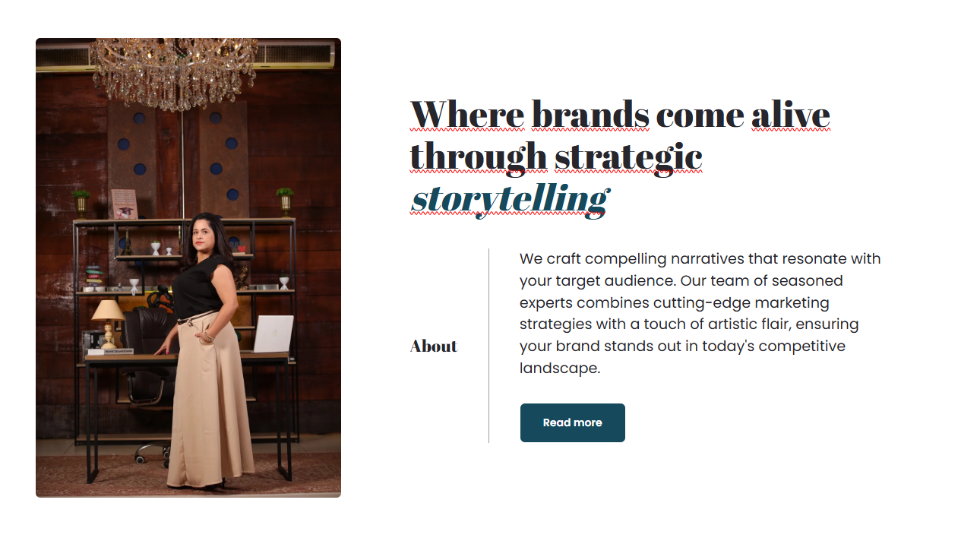
Task: Click the potted plant at top-right of shelf
Action: click(285, 199)
